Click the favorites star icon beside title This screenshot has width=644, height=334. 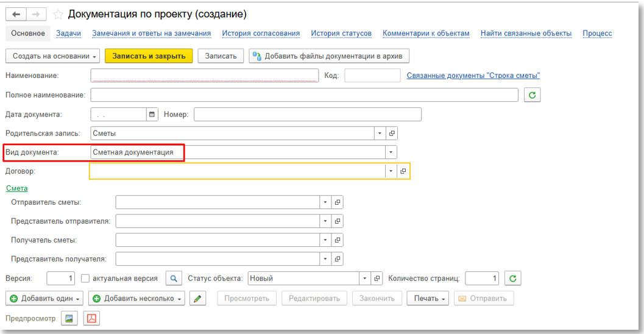coord(58,14)
